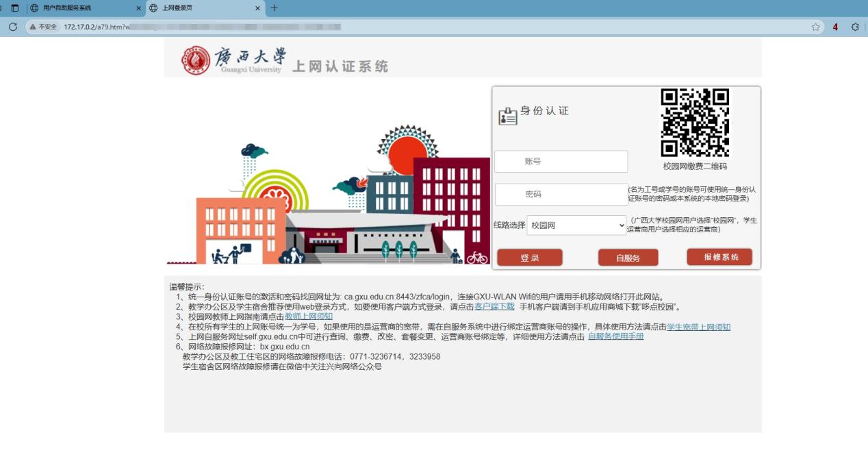Click into the 密码 password field
This screenshot has width=868, height=470.
click(561, 195)
